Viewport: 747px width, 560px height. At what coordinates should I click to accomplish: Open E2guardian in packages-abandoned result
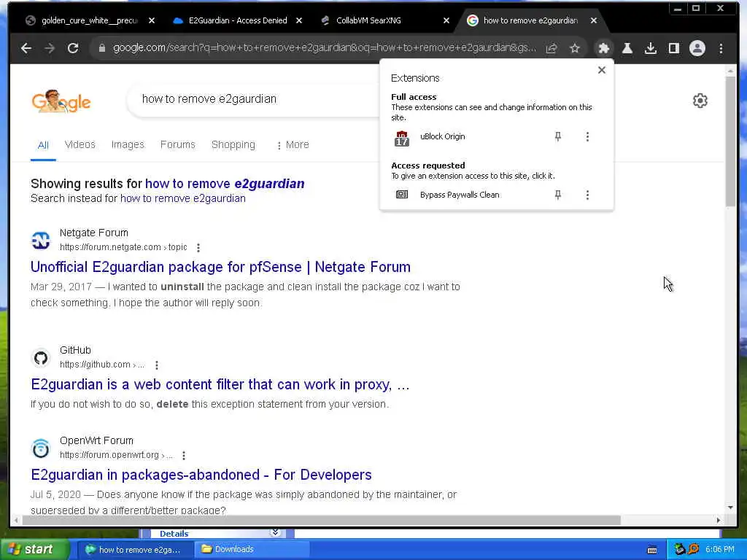click(201, 475)
